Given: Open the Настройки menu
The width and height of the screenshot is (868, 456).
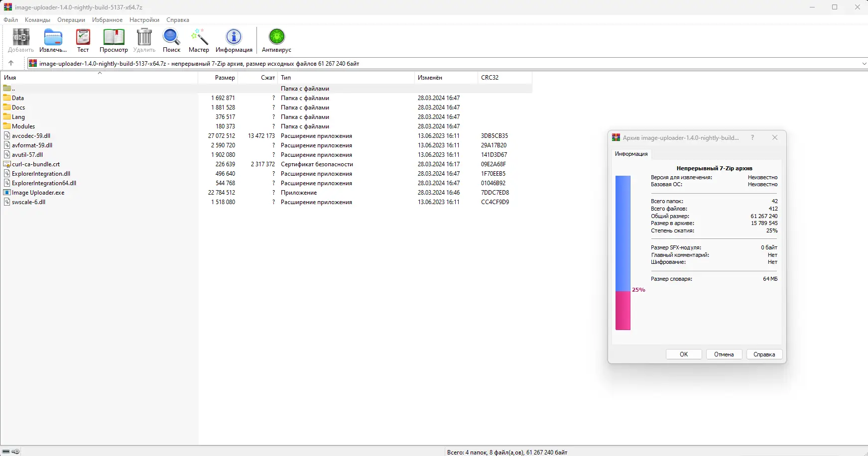Looking at the screenshot, I should coord(144,20).
